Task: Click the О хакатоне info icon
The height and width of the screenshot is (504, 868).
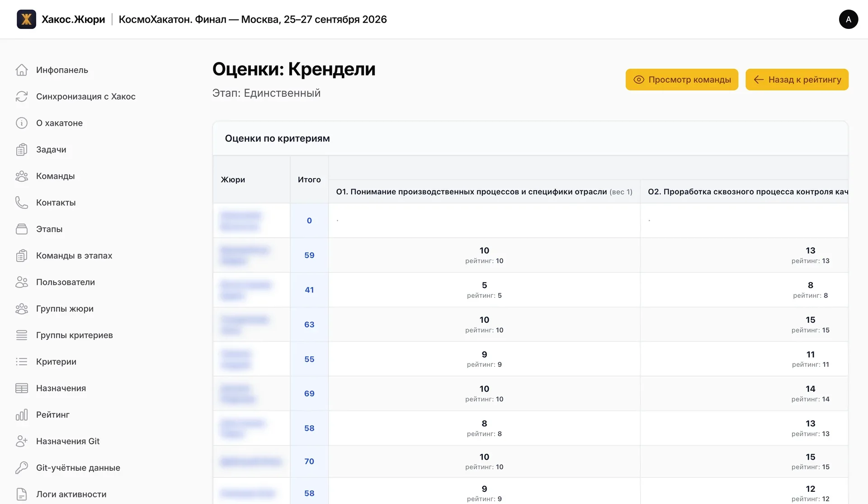Action: pos(22,123)
